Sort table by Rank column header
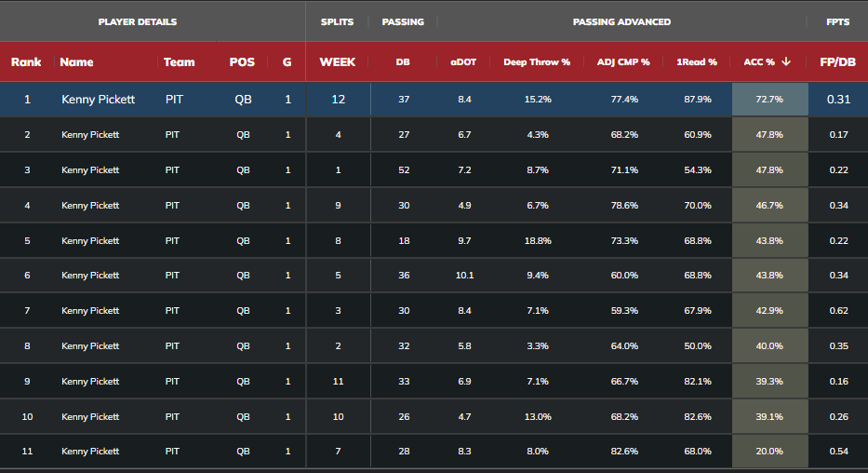 [x=26, y=62]
